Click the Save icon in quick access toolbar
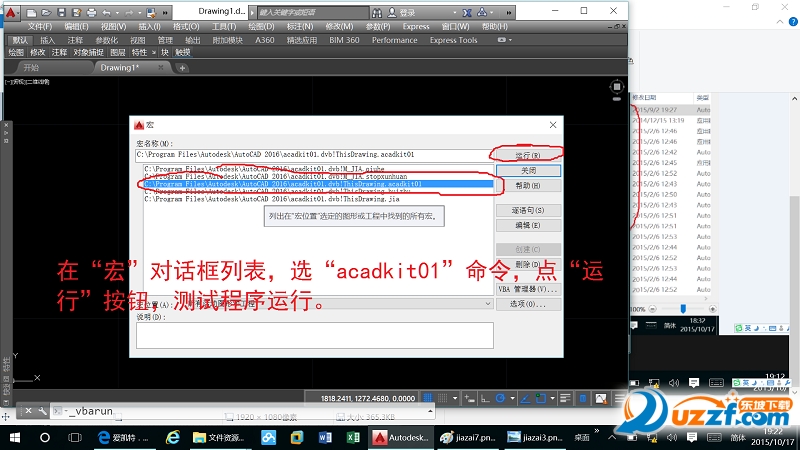The image size is (800, 450). pos(61,12)
